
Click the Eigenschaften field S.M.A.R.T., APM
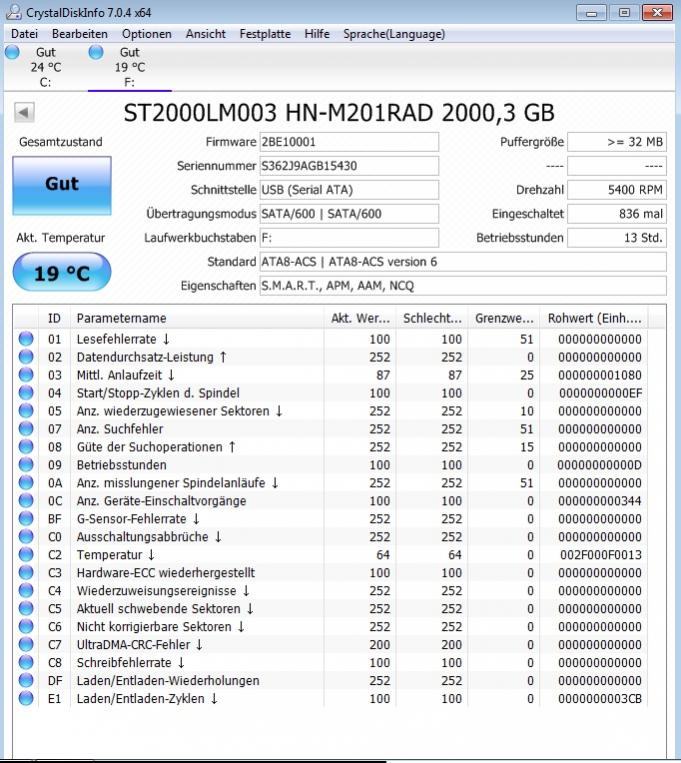pyautogui.click(x=462, y=286)
